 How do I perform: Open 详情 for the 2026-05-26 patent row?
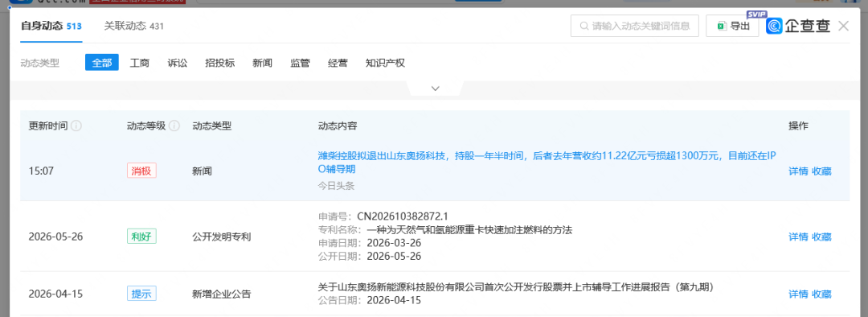pos(798,237)
